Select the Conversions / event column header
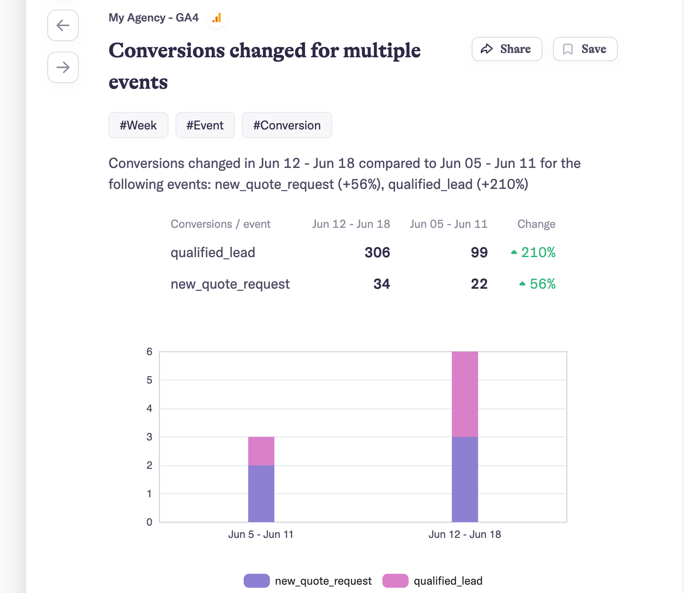 220,224
